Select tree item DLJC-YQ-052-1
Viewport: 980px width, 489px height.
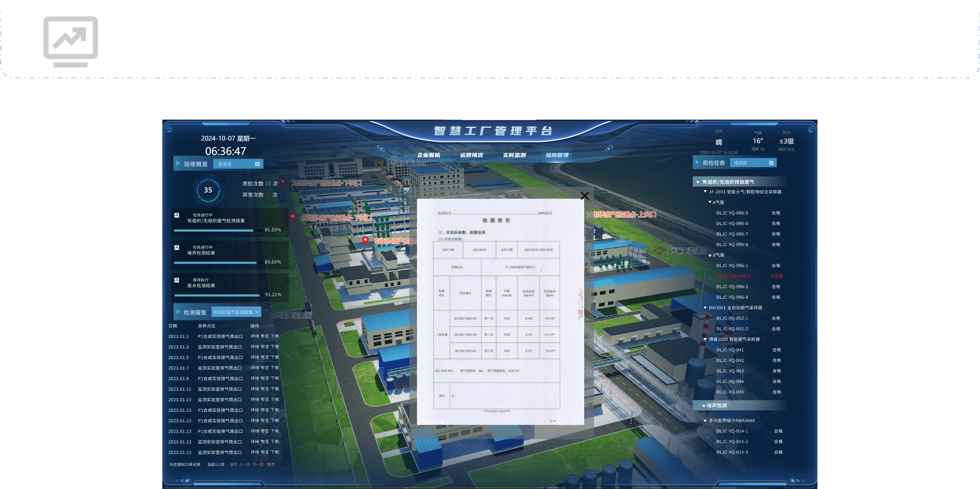point(732,318)
